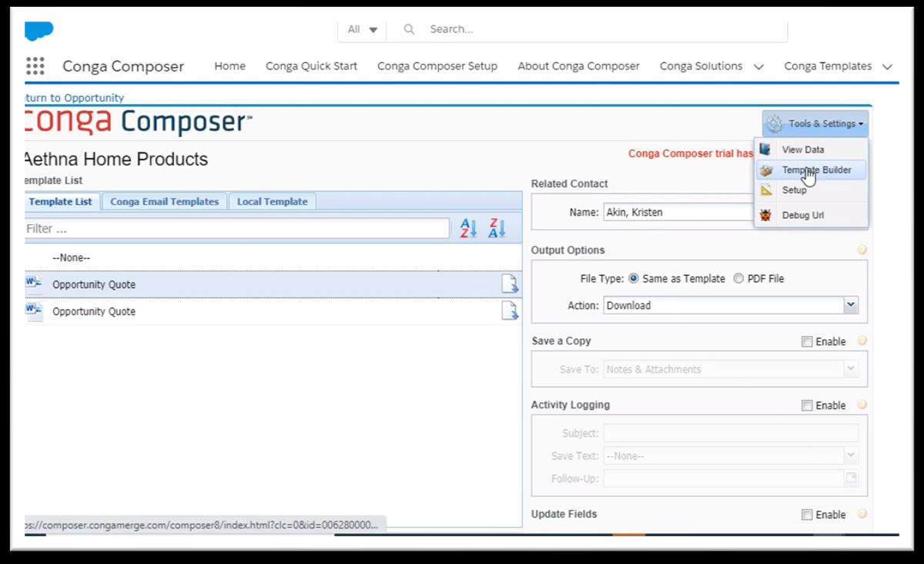Viewport: 924px width, 564px height.
Task: Expand the Conga Solutions menu chevron
Action: point(758,67)
